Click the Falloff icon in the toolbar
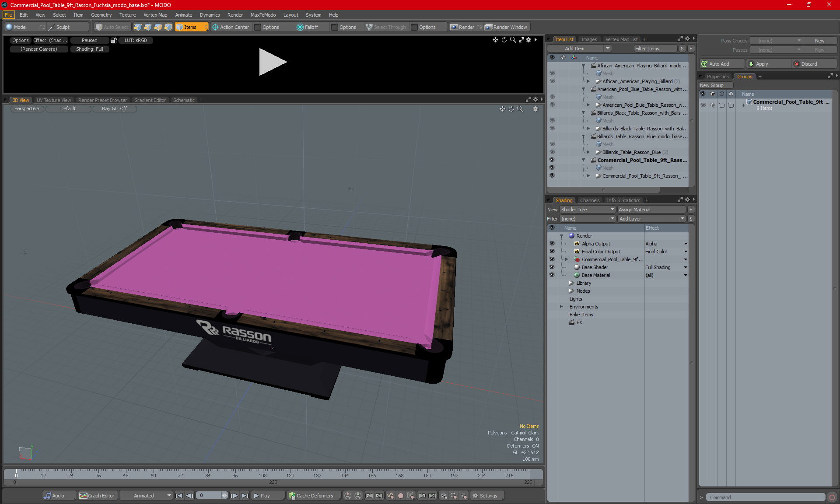 (300, 27)
